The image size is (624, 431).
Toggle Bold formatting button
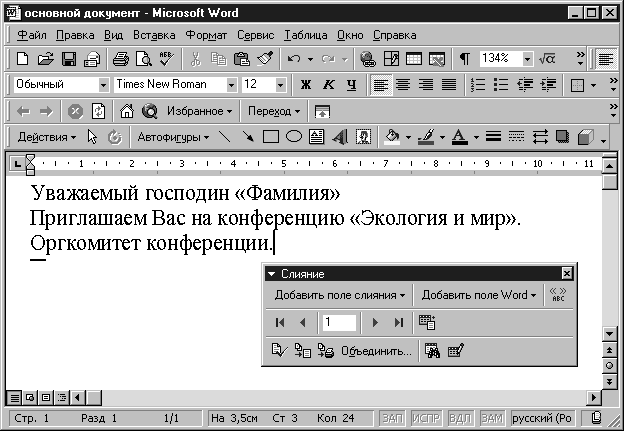click(304, 85)
